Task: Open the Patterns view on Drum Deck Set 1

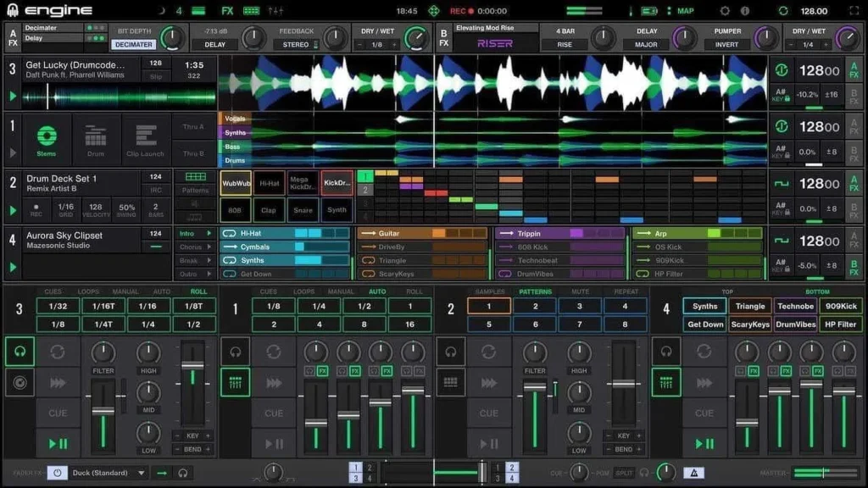Action: pos(196,185)
